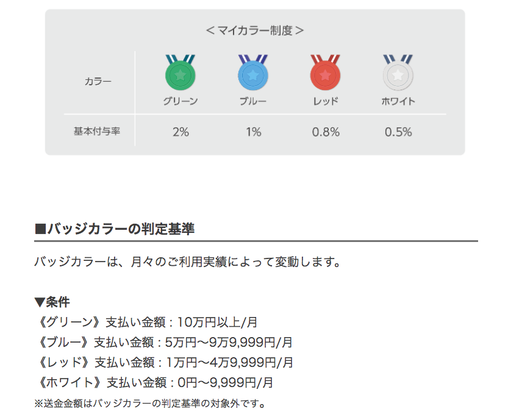Click the 0.5% basic grant rate
Image resolution: width=508 pixels, height=420 pixels.
(x=398, y=132)
